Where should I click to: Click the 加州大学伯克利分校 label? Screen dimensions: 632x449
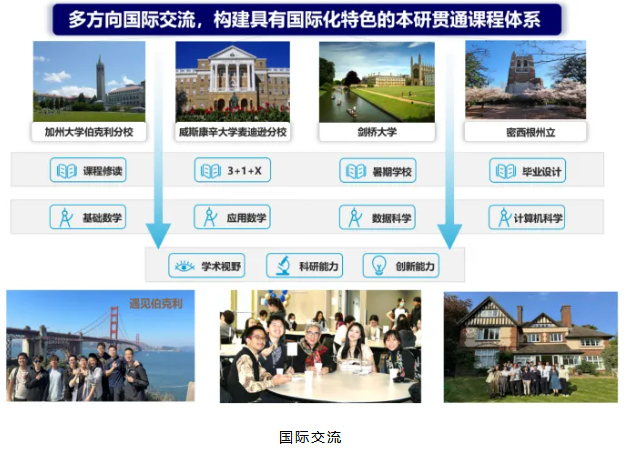pyautogui.click(x=88, y=131)
